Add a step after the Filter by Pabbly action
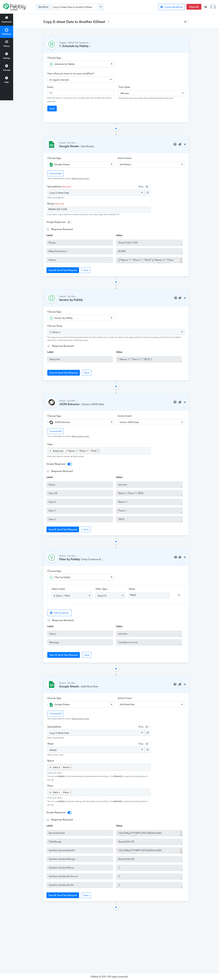 [116, 668]
